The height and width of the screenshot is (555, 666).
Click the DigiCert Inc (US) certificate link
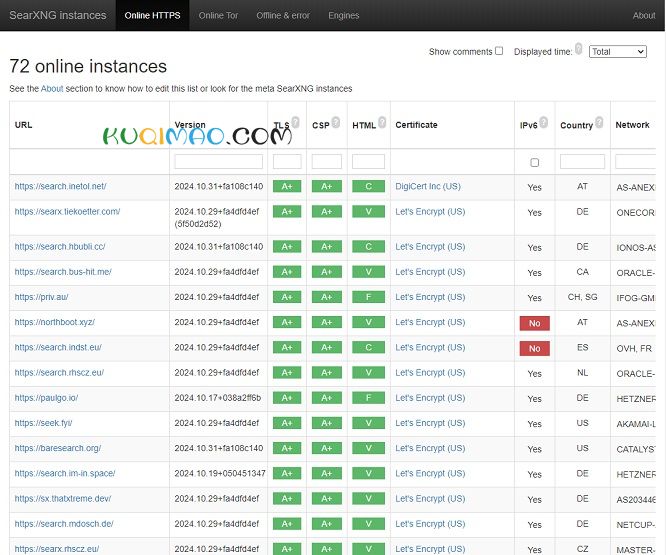coord(428,187)
